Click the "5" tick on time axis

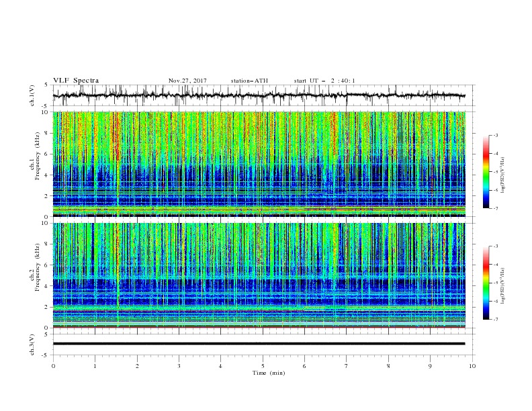pyautogui.click(x=263, y=366)
